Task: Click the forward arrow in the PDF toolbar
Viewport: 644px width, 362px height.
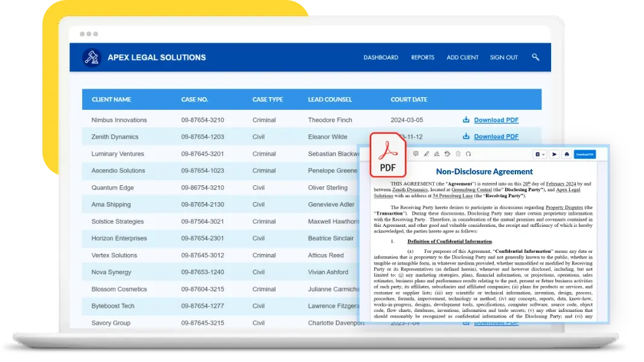Action: point(555,154)
